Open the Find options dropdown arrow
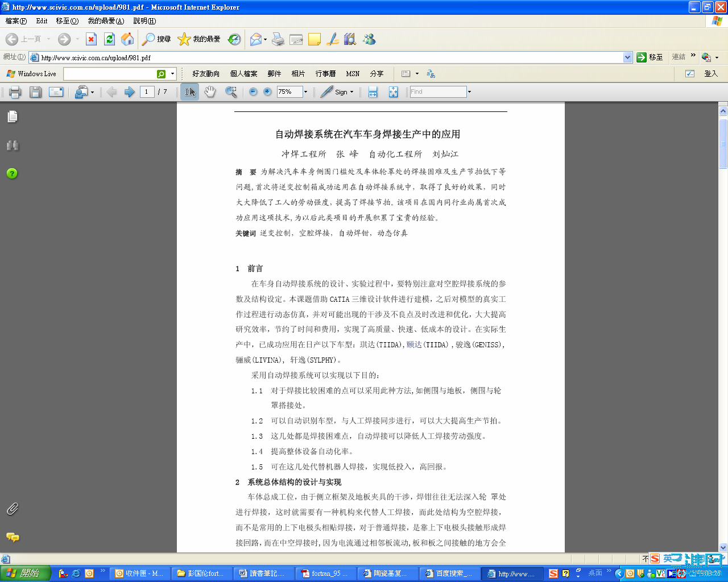This screenshot has height=582, width=728. click(x=469, y=92)
